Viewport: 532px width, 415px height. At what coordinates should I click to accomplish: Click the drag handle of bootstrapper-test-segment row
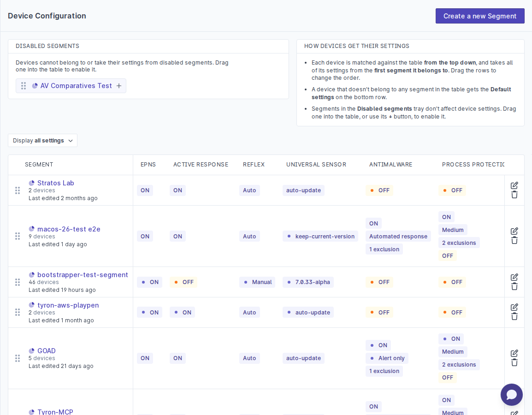point(18,282)
